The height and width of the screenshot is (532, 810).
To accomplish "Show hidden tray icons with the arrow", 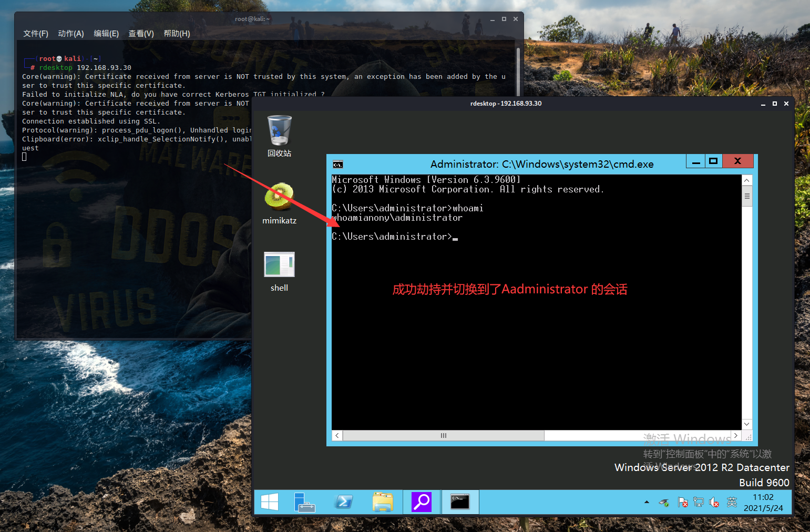I will [647, 502].
